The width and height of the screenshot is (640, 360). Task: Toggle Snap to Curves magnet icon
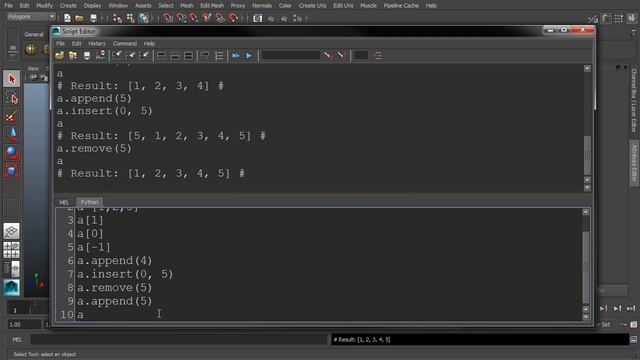tap(181, 18)
